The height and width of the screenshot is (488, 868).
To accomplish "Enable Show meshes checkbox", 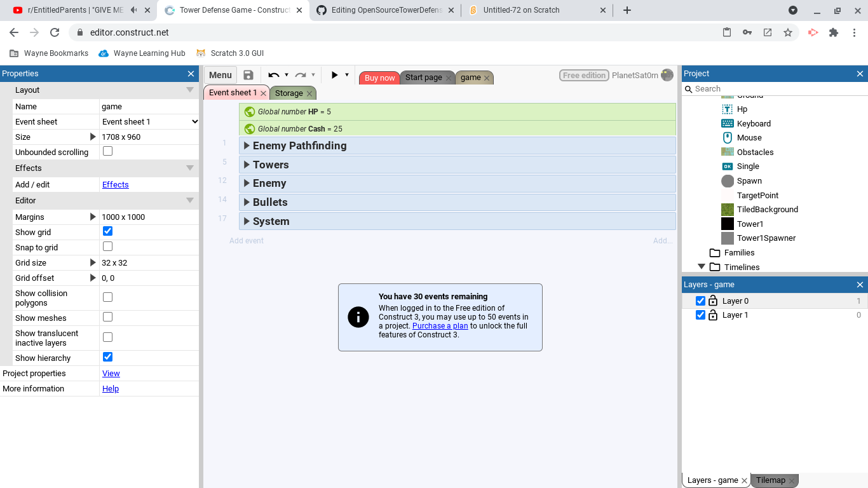I will (108, 316).
